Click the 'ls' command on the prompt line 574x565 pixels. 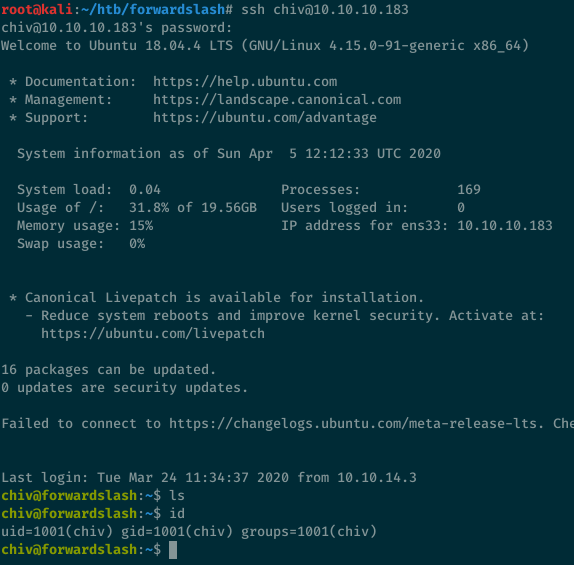[177, 496]
